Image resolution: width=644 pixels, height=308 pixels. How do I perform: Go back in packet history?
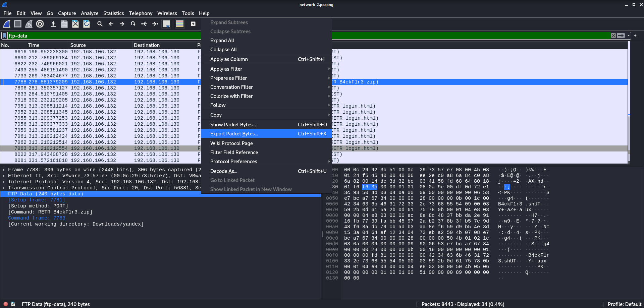tap(111, 24)
